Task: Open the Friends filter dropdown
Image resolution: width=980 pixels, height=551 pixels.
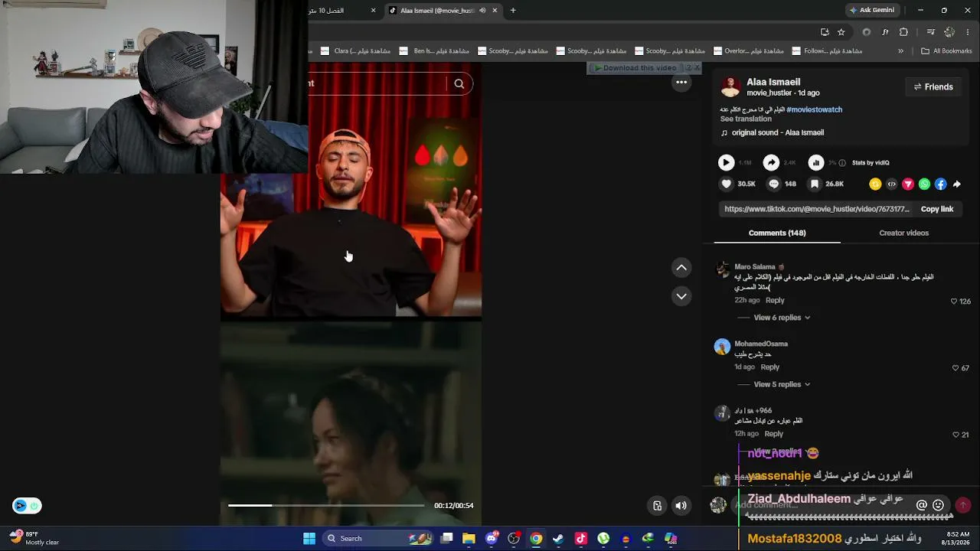Action: coord(933,87)
